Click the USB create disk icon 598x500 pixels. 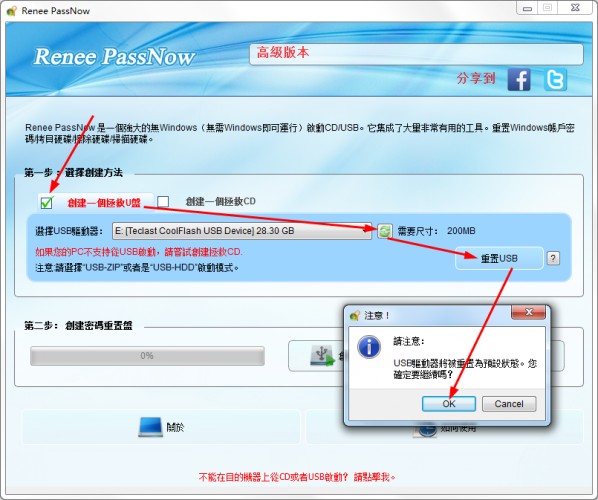(323, 355)
